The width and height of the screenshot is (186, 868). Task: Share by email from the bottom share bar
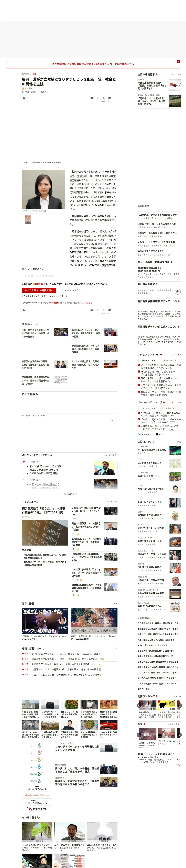92,310
